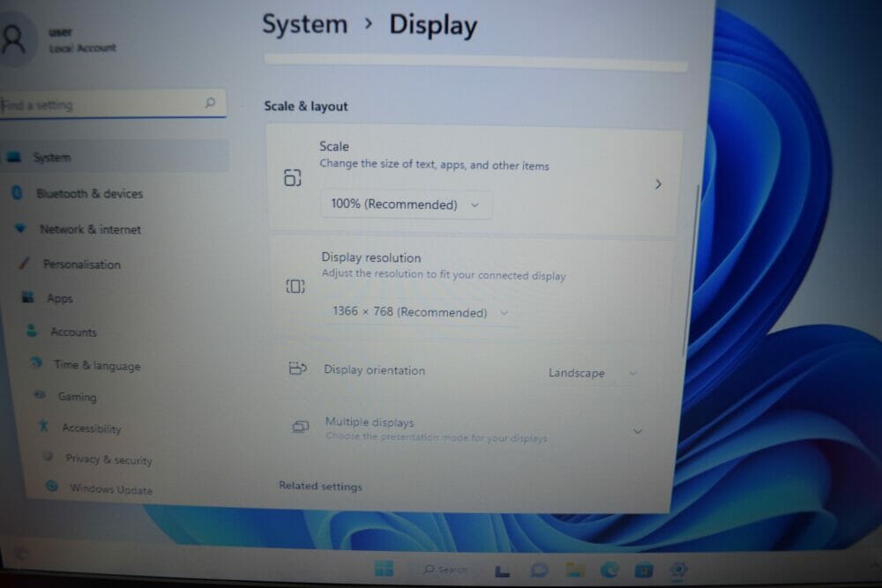Viewport: 882px width, 588px height.
Task: Launch Microsoft Edge from the taskbar
Action: pyautogui.click(x=609, y=570)
